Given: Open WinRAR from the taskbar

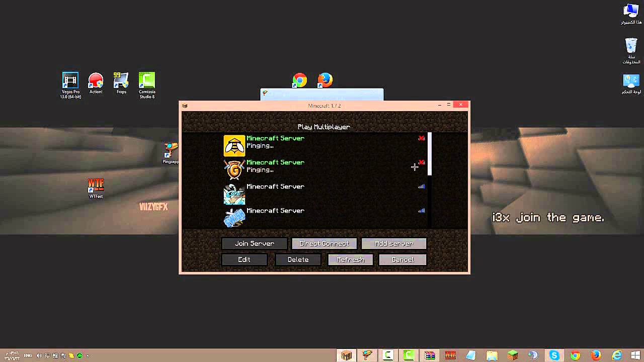Looking at the screenshot, I should [x=429, y=355].
